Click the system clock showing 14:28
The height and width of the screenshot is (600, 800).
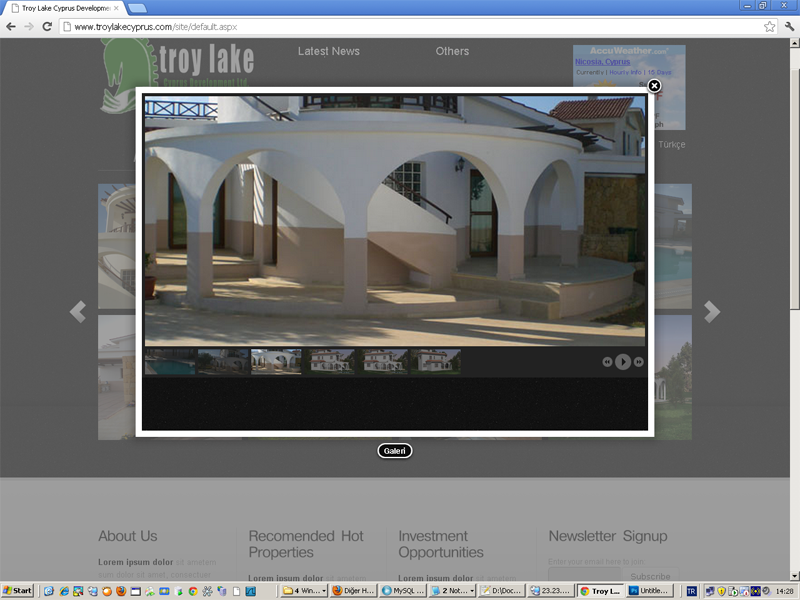click(784, 591)
